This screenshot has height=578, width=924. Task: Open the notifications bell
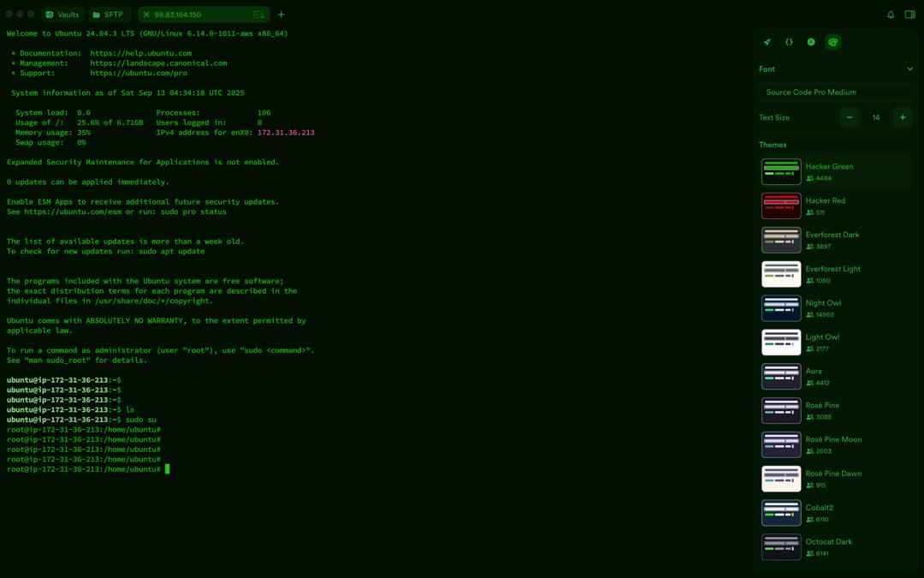(x=891, y=15)
